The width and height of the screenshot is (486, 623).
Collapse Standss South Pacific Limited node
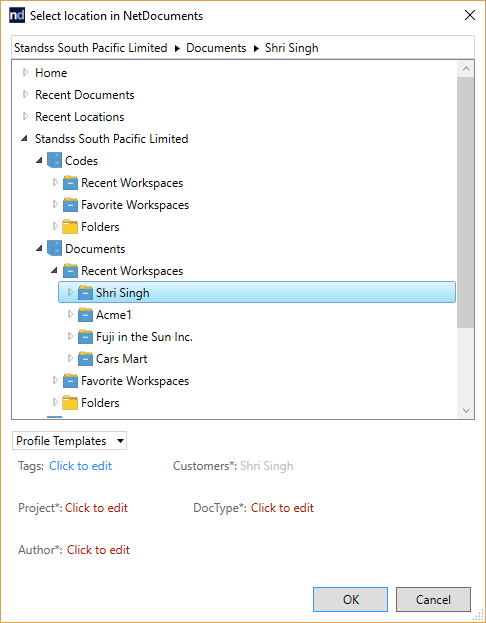25,139
